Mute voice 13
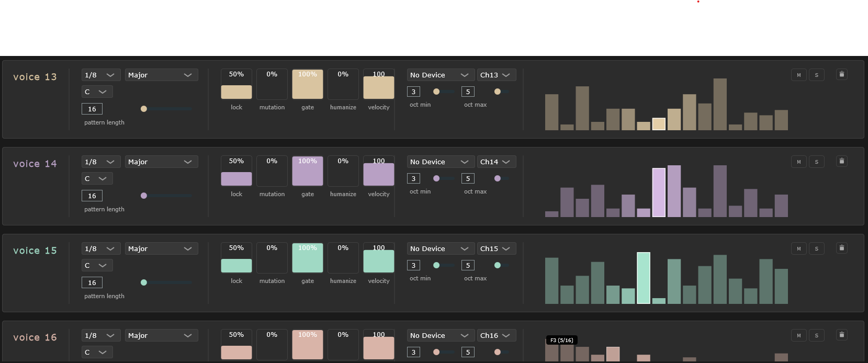 (798, 75)
